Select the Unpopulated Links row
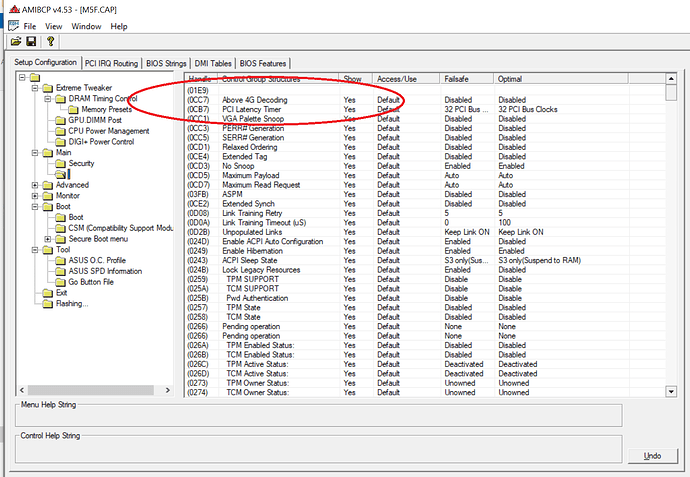Screen dimensions: 690x477 425,232
